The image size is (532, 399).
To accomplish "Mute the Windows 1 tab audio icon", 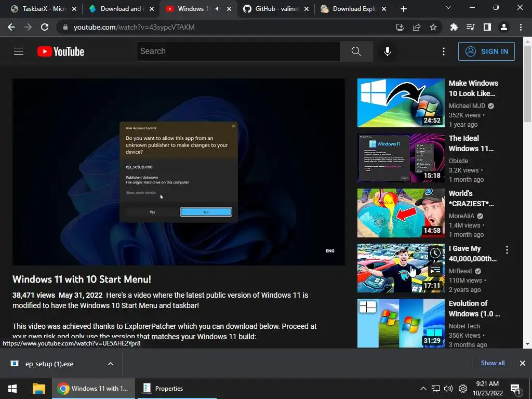I will (218, 9).
